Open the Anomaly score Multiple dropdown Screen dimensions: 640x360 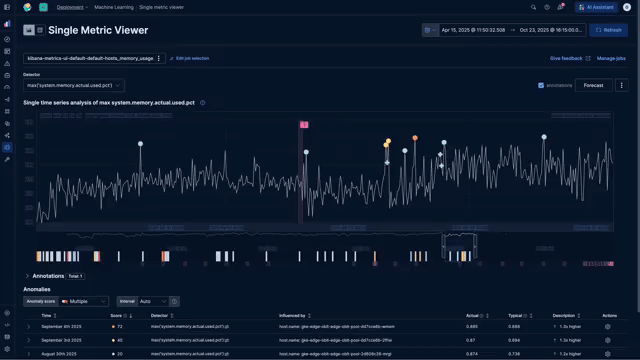click(x=83, y=301)
